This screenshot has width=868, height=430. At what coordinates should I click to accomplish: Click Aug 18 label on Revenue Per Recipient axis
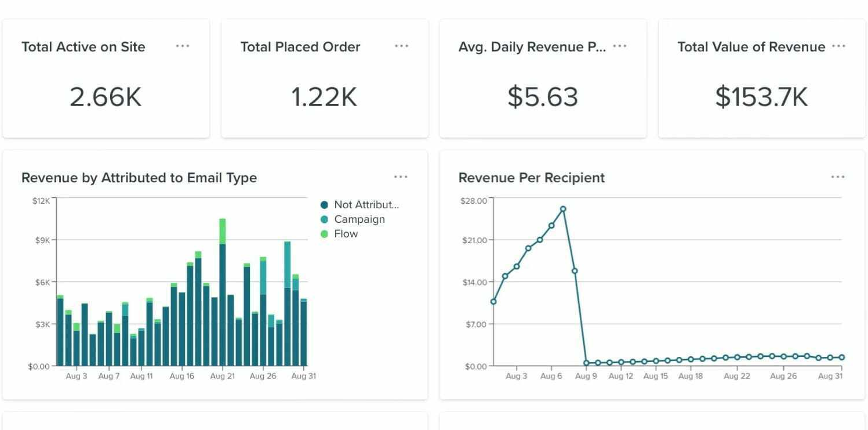pos(691,376)
